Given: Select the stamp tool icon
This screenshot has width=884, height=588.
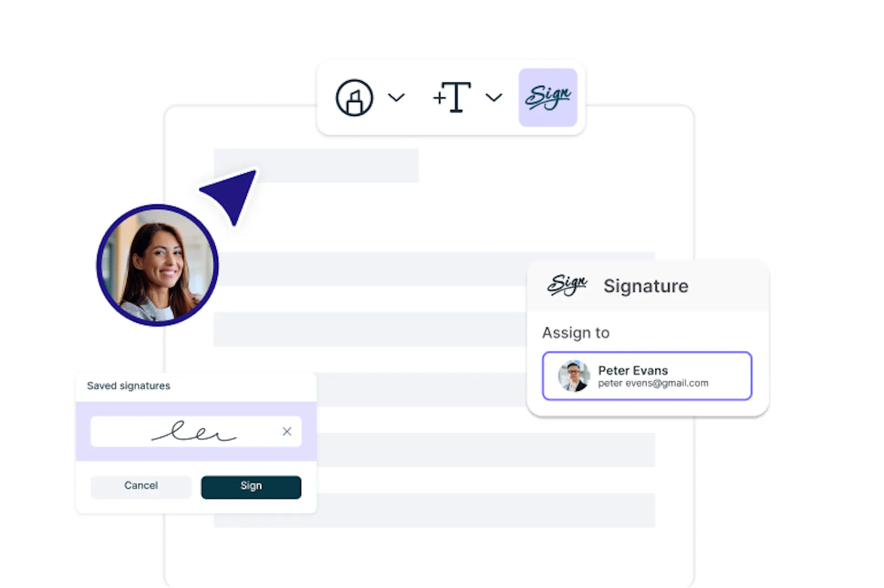Looking at the screenshot, I should [x=354, y=98].
